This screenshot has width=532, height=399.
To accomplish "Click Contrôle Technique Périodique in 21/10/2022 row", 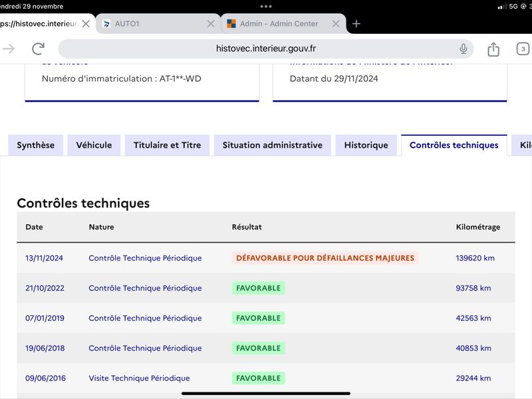I will click(145, 288).
